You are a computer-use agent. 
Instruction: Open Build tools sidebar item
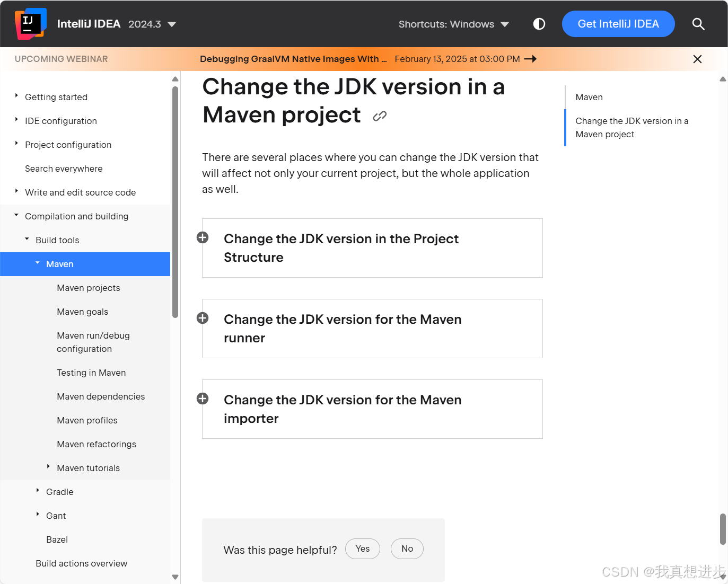click(57, 240)
